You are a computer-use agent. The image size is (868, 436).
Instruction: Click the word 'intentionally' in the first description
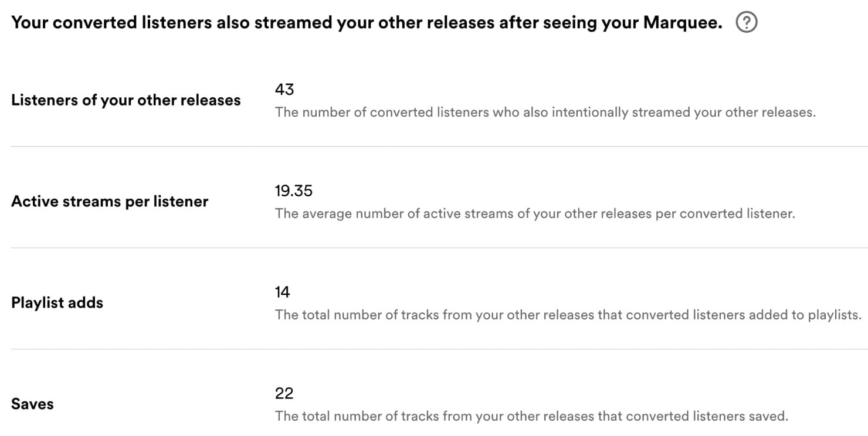pyautogui.click(x=589, y=113)
